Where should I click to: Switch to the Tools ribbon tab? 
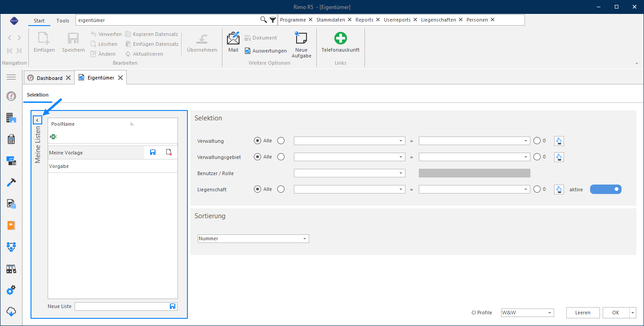63,21
